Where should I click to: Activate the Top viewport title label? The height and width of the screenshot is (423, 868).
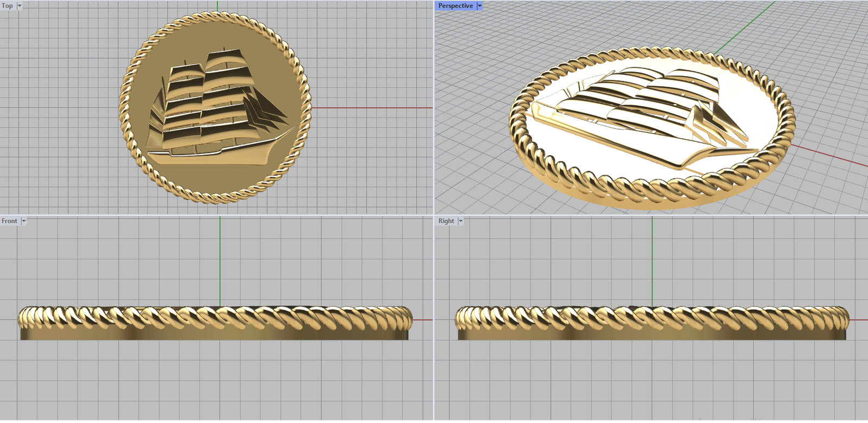pos(7,6)
